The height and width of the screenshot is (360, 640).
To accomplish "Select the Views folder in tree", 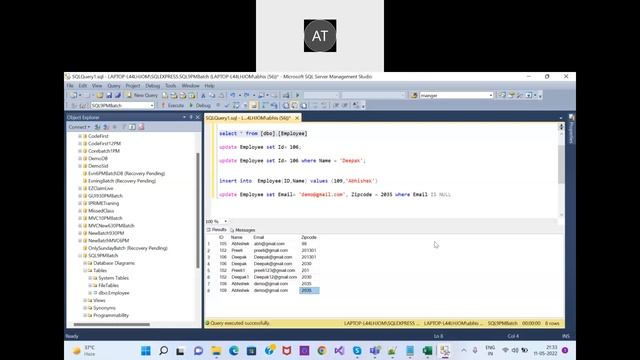I will [x=99, y=300].
